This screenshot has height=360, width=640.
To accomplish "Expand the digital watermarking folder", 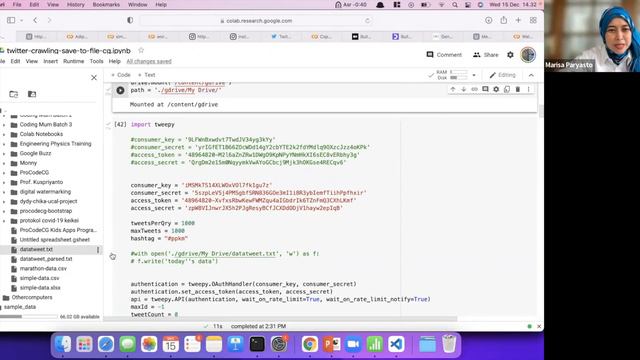I will [4, 192].
